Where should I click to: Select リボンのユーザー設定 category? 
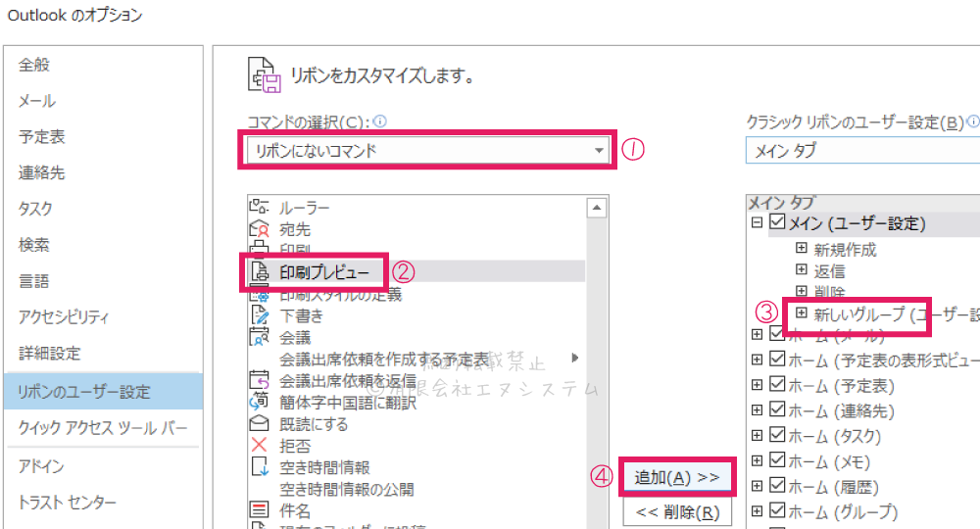coord(103,392)
